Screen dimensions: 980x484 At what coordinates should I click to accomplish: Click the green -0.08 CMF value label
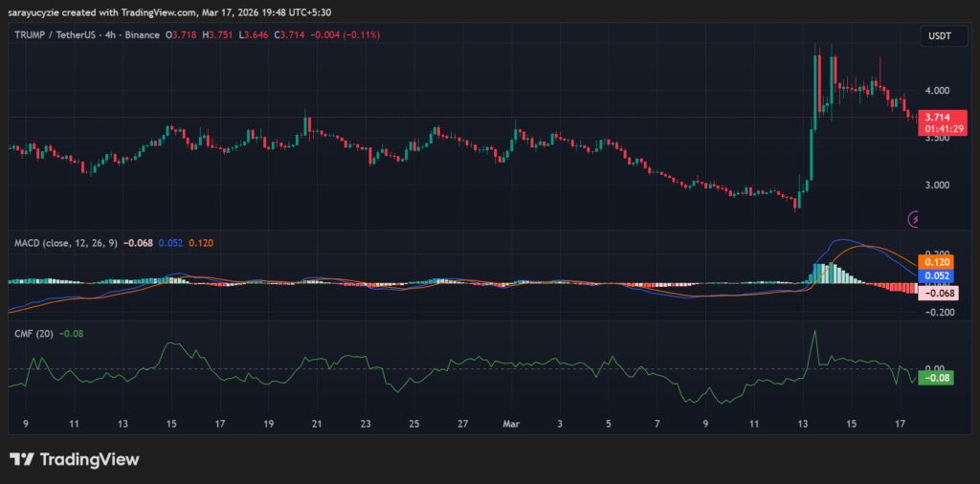tap(932, 378)
